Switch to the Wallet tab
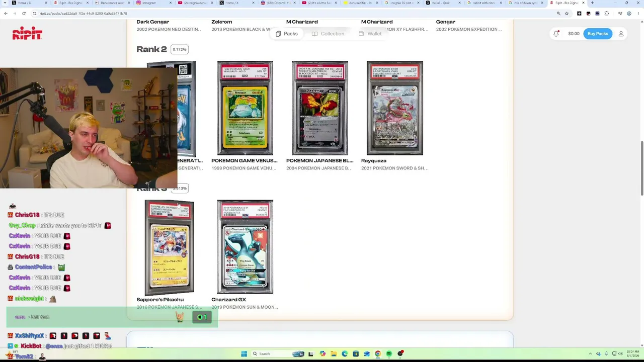This screenshot has width=644, height=362. tap(370, 34)
